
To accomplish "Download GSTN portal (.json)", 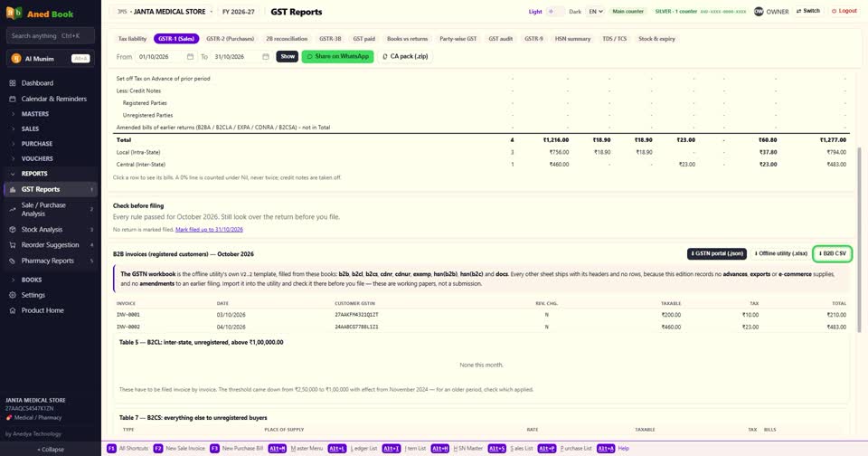I will pyautogui.click(x=717, y=253).
